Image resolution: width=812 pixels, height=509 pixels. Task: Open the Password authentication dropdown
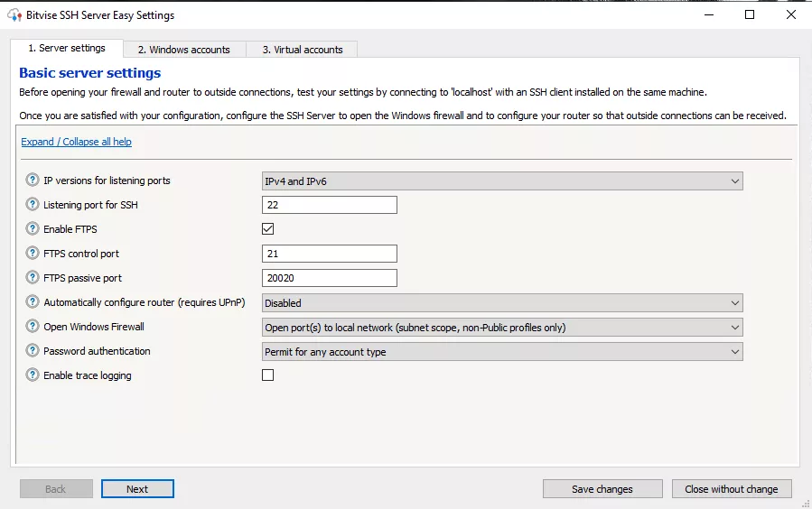point(502,352)
